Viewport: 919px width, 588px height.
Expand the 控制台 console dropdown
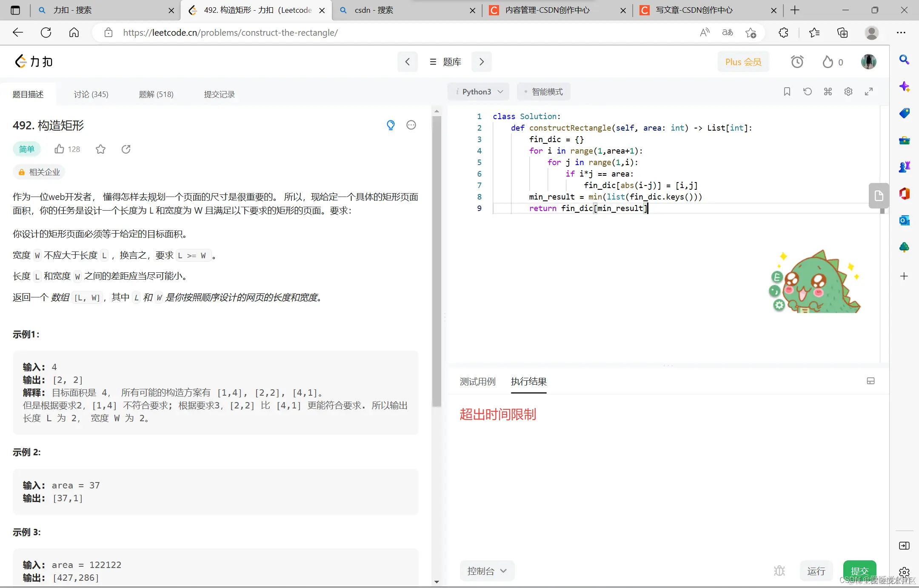487,571
